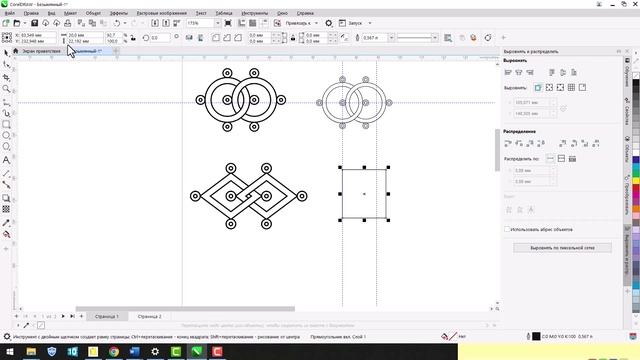Expand the undo history arrow

coord(125,23)
